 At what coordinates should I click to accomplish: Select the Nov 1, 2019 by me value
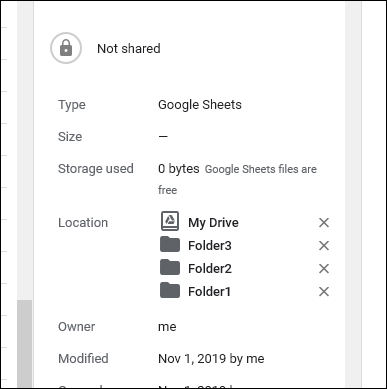pos(211,359)
